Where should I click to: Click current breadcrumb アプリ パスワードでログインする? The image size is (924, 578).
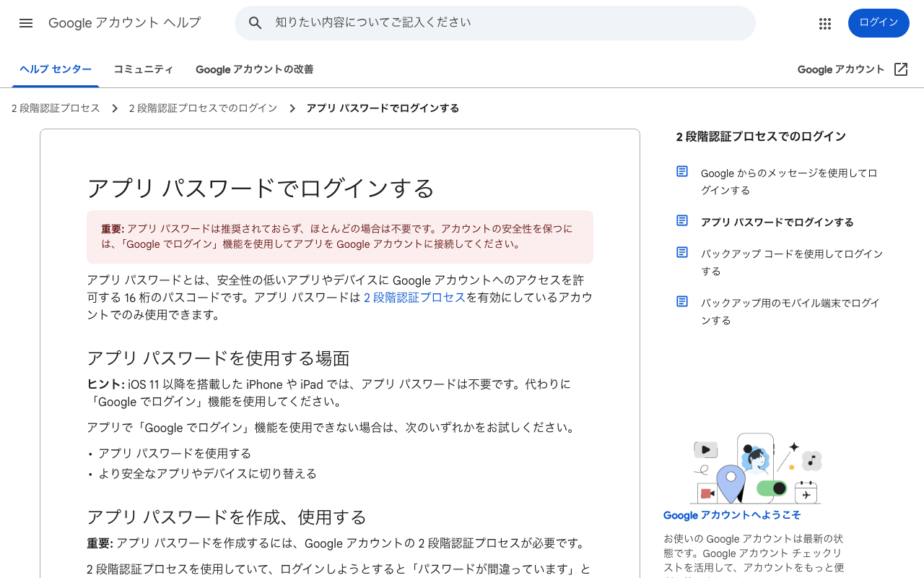[383, 108]
